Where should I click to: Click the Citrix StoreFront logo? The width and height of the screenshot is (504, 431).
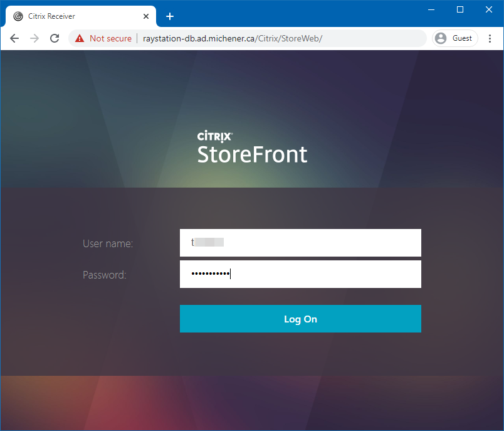pyautogui.click(x=253, y=147)
